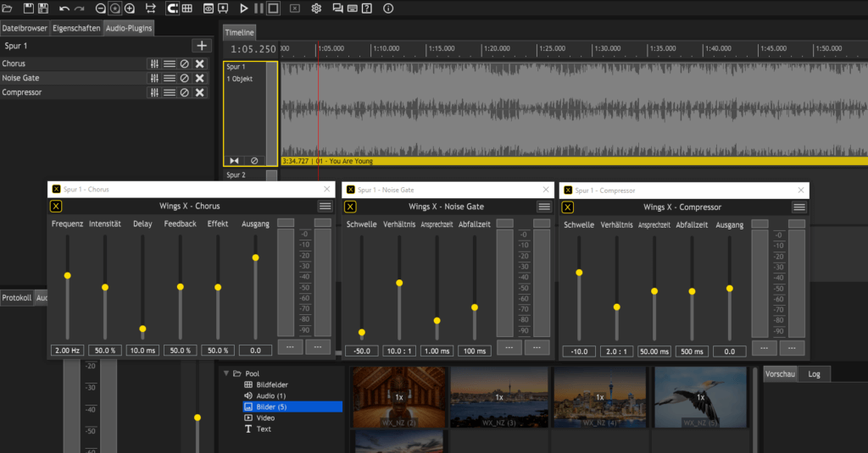Open mixer controls for Compressor plugin
868x453 pixels.
click(154, 92)
